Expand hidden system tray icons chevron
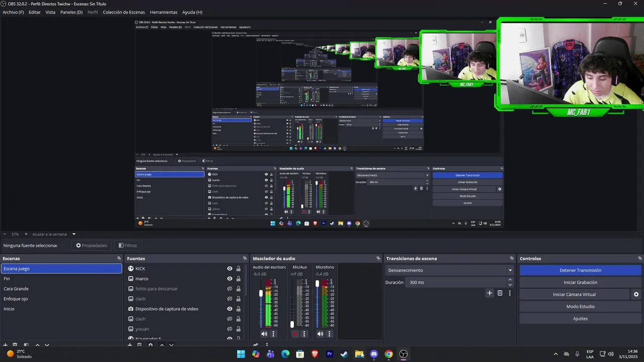 [555, 354]
